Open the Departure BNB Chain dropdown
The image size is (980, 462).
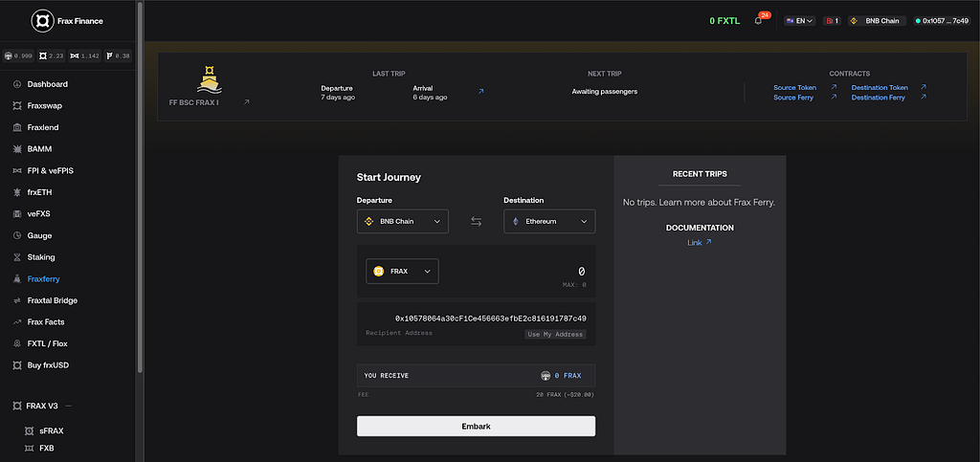click(x=403, y=221)
